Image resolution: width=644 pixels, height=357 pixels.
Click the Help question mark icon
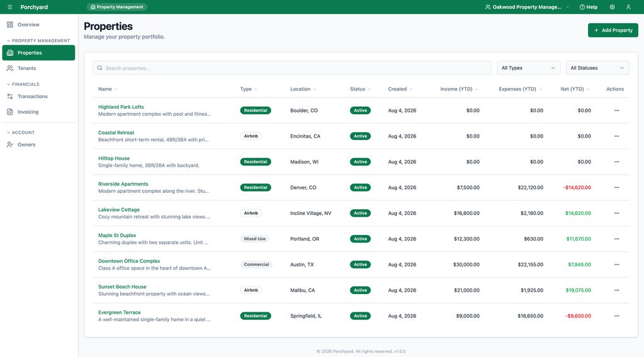[582, 7]
